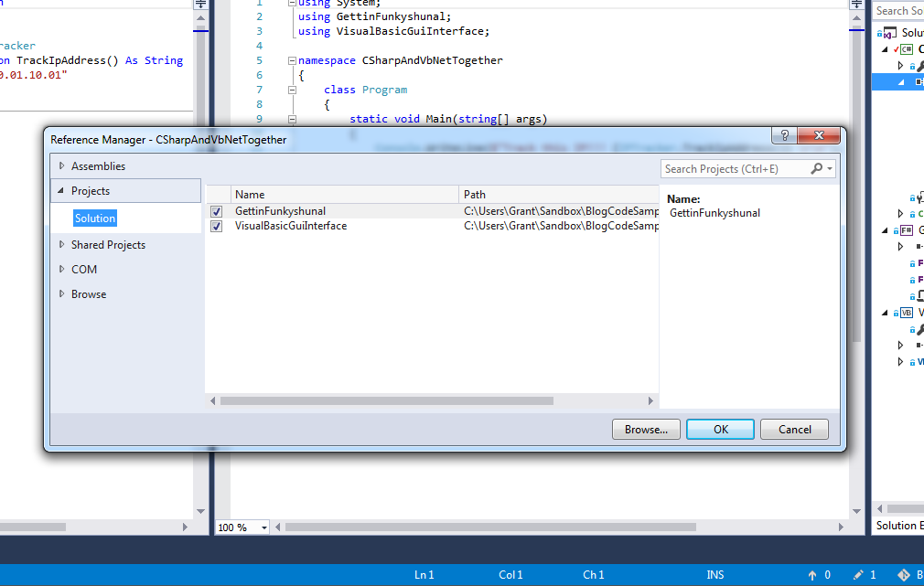Click the VB project icon in Solution Explorer
924x586 pixels.
pos(906,313)
